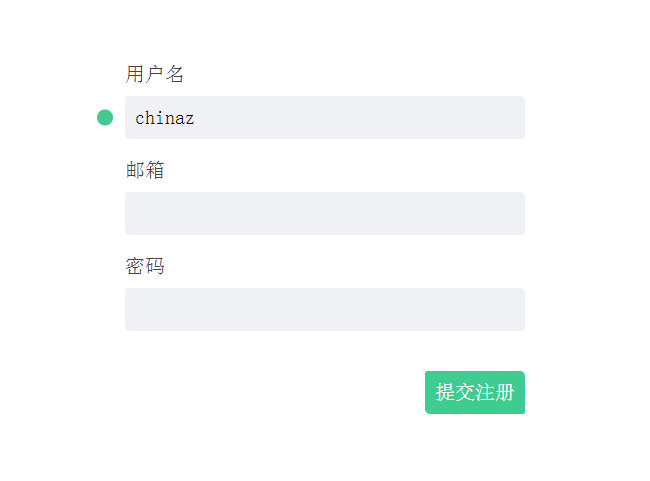Submit the registration form

click(x=474, y=392)
